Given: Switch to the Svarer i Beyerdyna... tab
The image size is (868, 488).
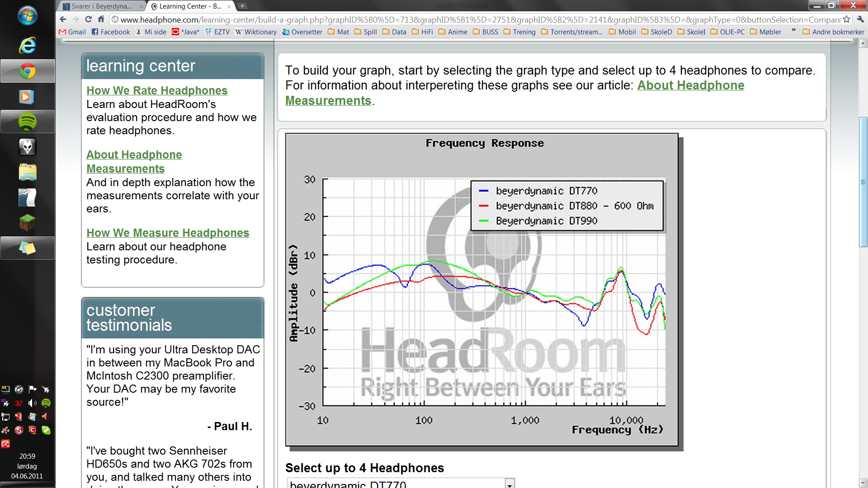Looking at the screenshot, I should [x=101, y=6].
